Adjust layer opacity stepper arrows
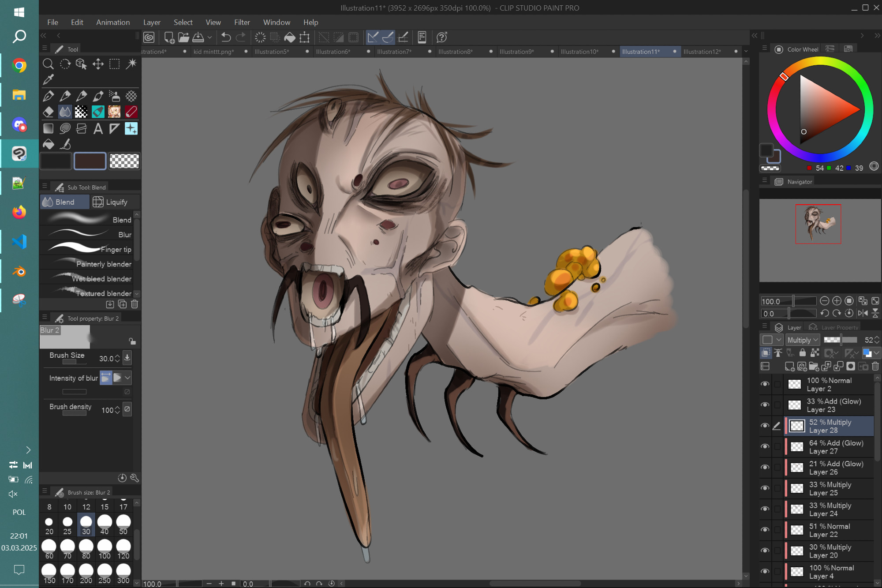Screen dimensions: 882x588 [877, 340]
